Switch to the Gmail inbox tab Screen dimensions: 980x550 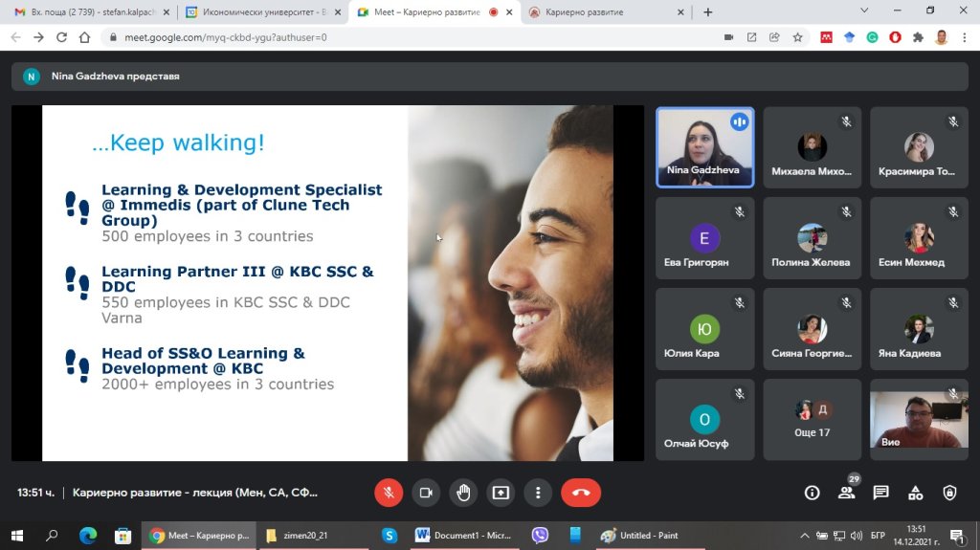coord(91,11)
